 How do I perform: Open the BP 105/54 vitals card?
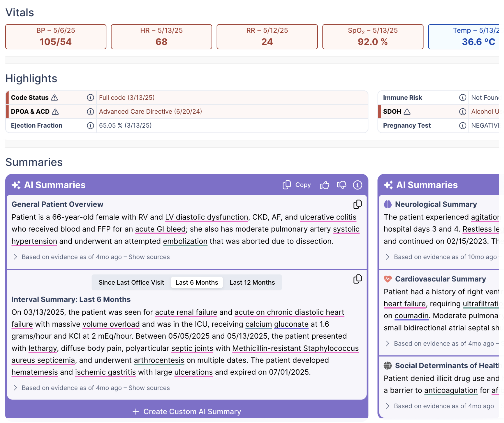tap(56, 37)
